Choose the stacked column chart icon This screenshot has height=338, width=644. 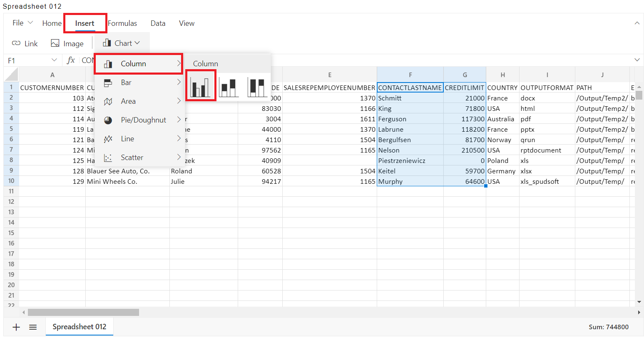[x=229, y=87]
